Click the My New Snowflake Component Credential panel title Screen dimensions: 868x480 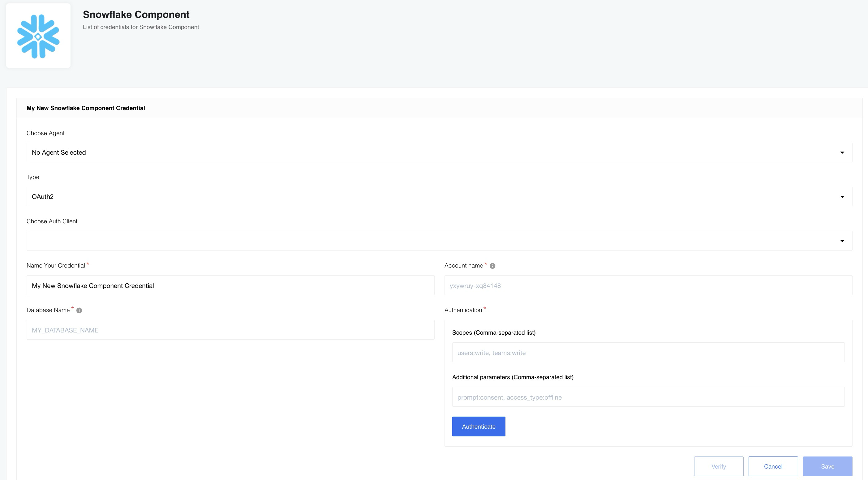pyautogui.click(x=86, y=108)
